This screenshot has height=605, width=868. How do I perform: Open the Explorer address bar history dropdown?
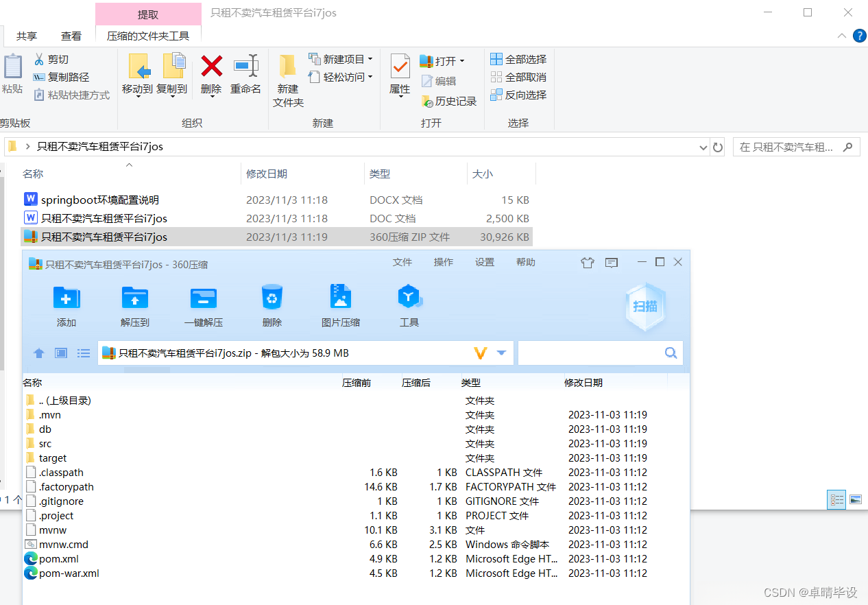coord(703,147)
